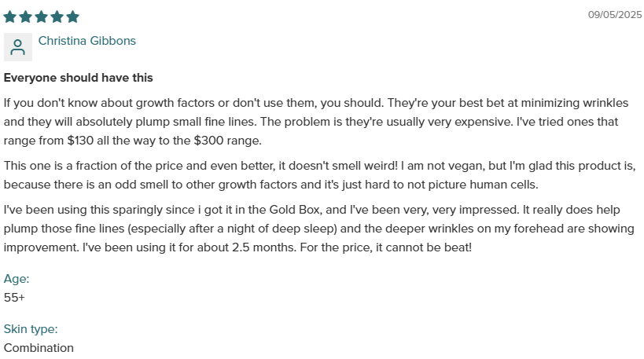
Task: Click the words 'Gold Box' in review
Action: (295, 210)
